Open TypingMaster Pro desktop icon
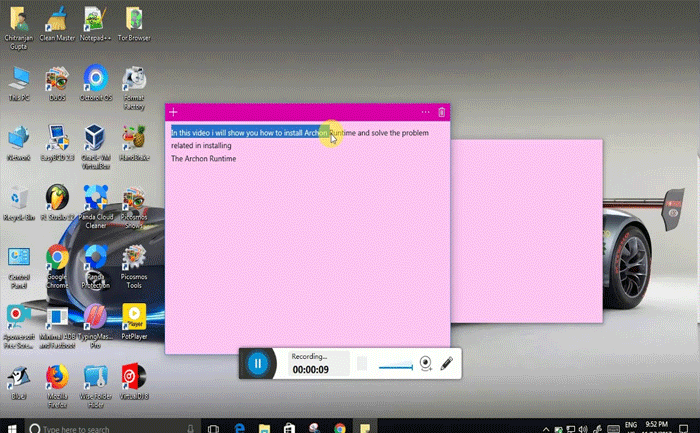 click(96, 326)
